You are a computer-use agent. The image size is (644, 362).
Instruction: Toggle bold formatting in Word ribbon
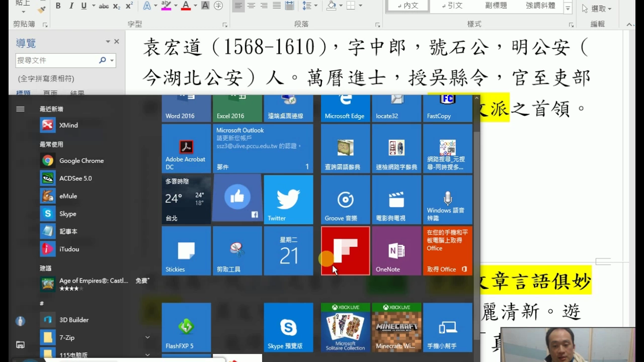pos(58,6)
